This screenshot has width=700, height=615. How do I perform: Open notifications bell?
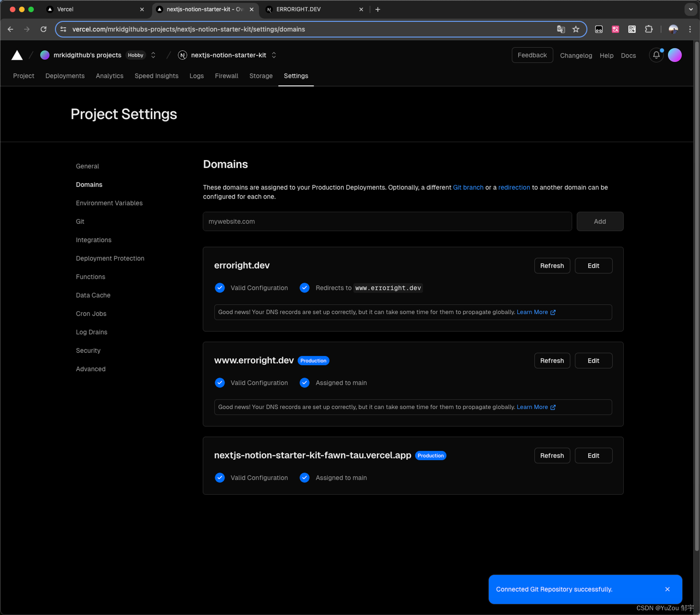coord(656,55)
